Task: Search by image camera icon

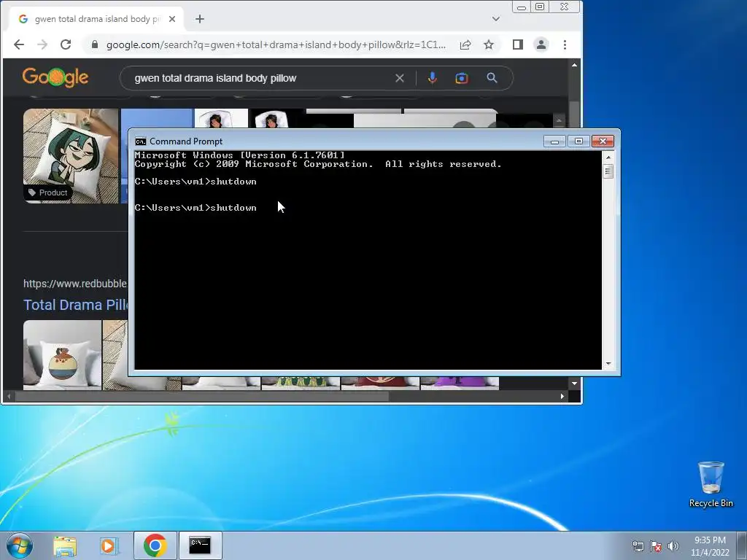Action: point(462,78)
